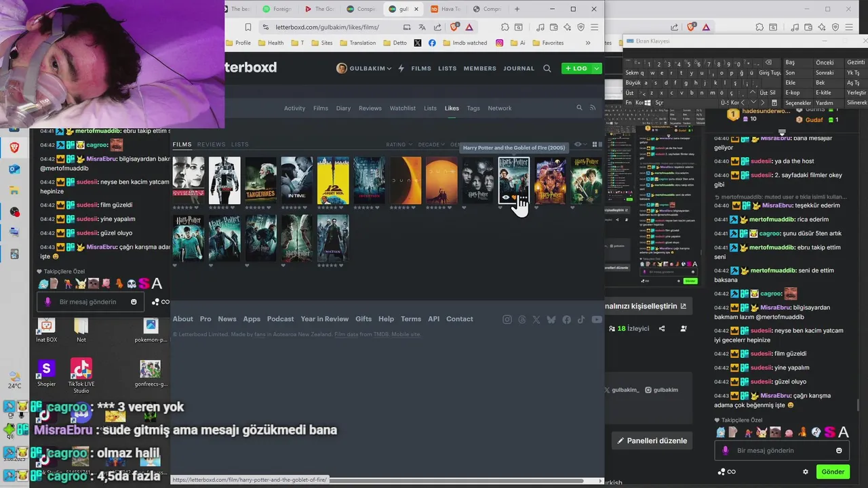Click the RSS feed icon on profile bar

point(593,108)
